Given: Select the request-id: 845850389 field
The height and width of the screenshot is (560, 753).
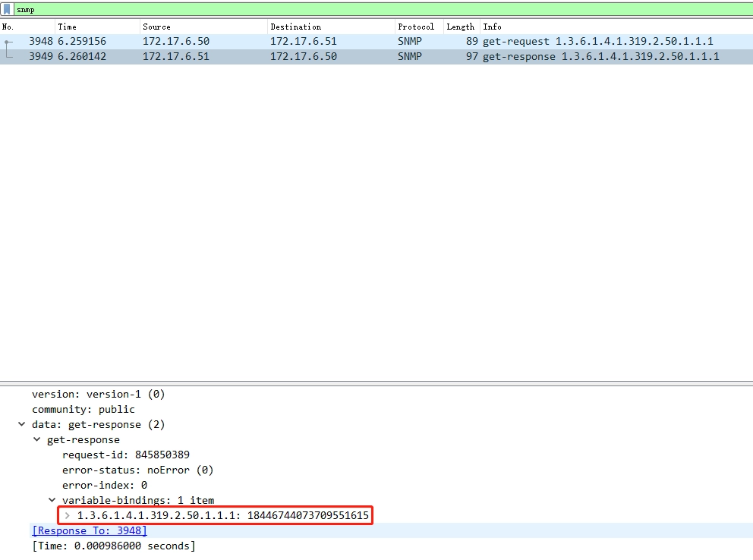Looking at the screenshot, I should point(125,455).
